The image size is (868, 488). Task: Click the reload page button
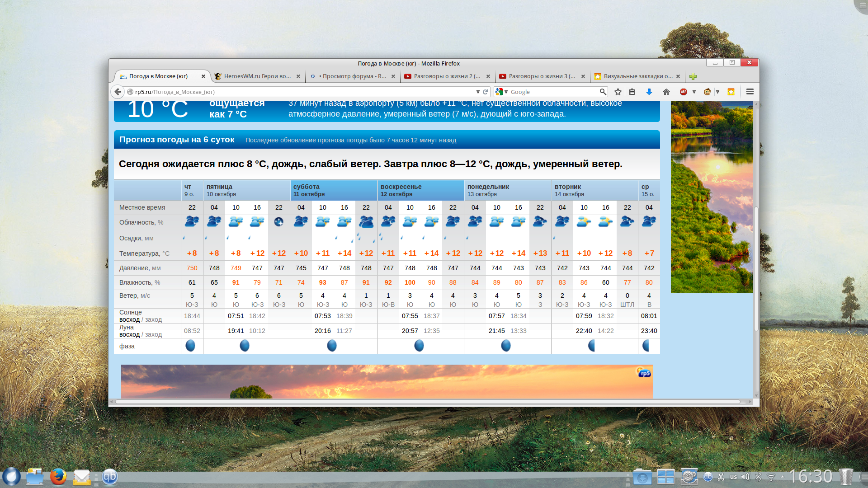486,92
